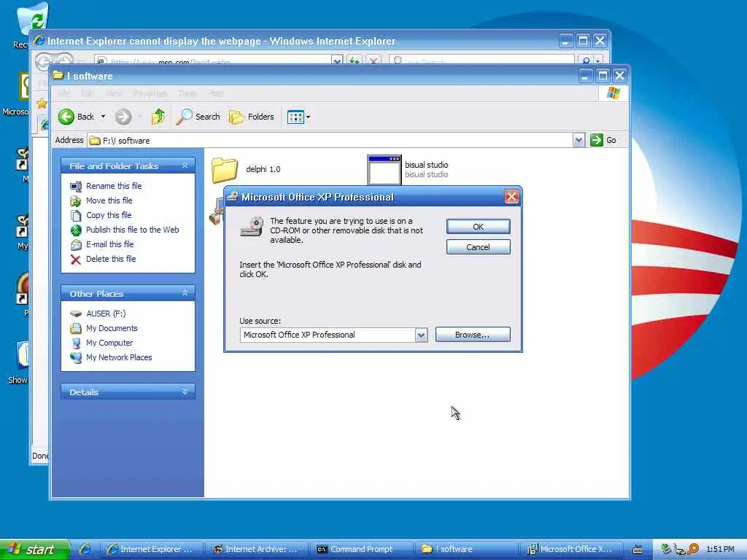The image size is (747, 560).
Task: Select the bisual studio file icon
Action: [x=384, y=169]
